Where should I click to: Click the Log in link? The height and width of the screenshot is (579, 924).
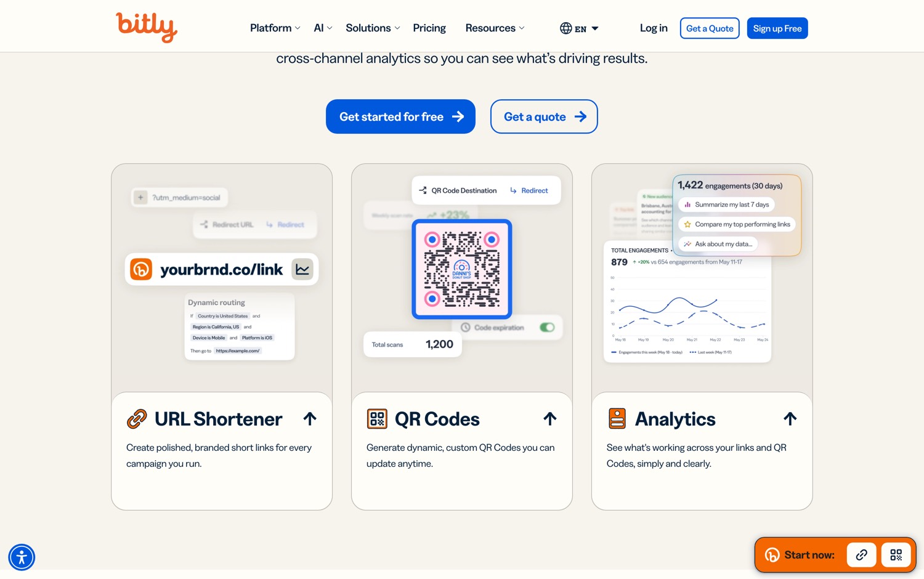(654, 28)
